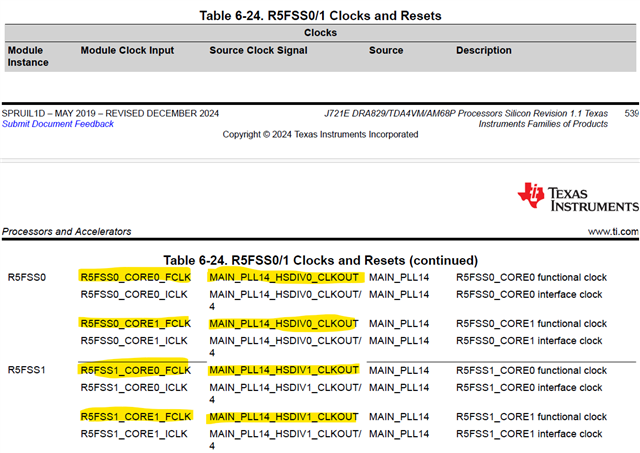Click the R5FSS0_CORE1 functional clock description
This screenshot has width=640, height=453.
(531, 324)
